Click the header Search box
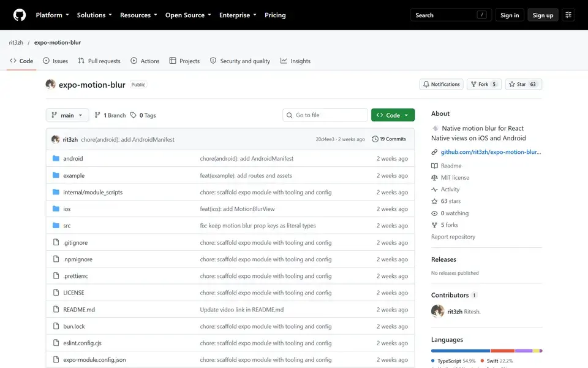 click(x=451, y=15)
